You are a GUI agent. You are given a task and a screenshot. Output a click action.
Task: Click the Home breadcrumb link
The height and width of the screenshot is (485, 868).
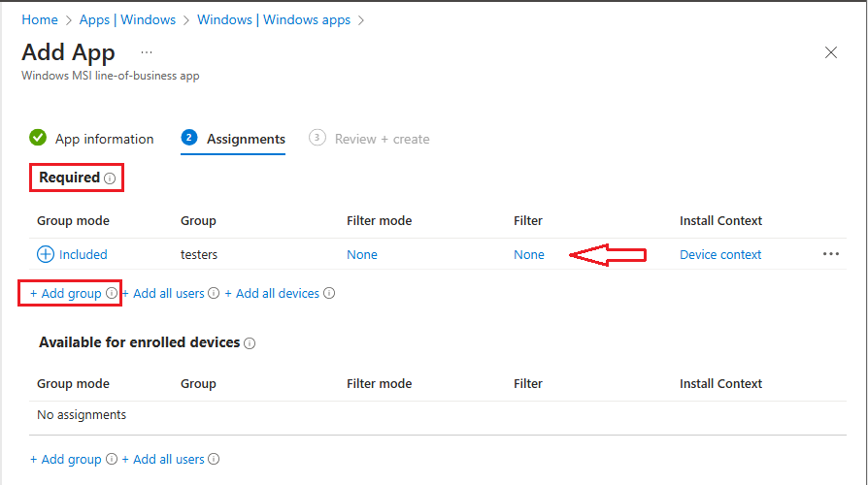click(39, 20)
